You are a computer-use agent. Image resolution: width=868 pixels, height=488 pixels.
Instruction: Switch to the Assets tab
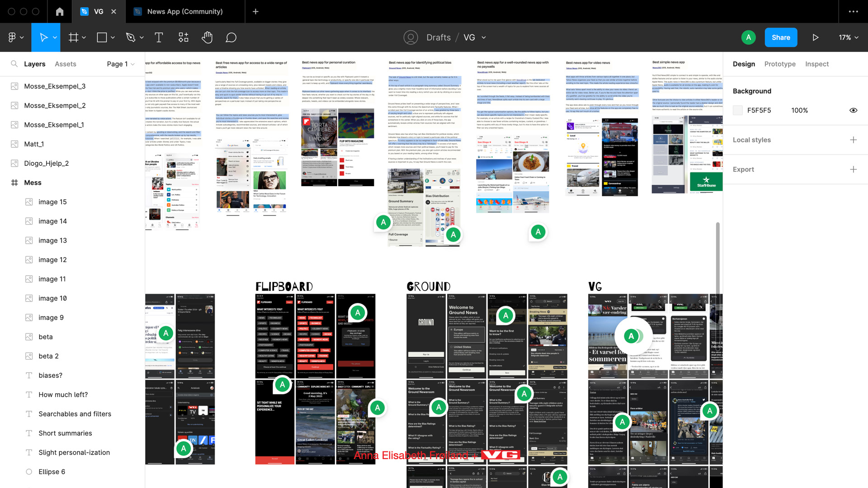pos(66,64)
